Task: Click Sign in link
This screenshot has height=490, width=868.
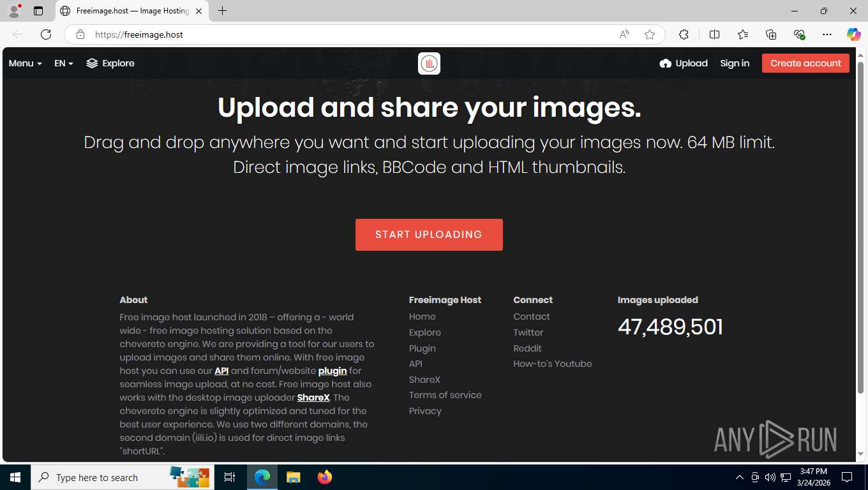Action: pos(735,63)
